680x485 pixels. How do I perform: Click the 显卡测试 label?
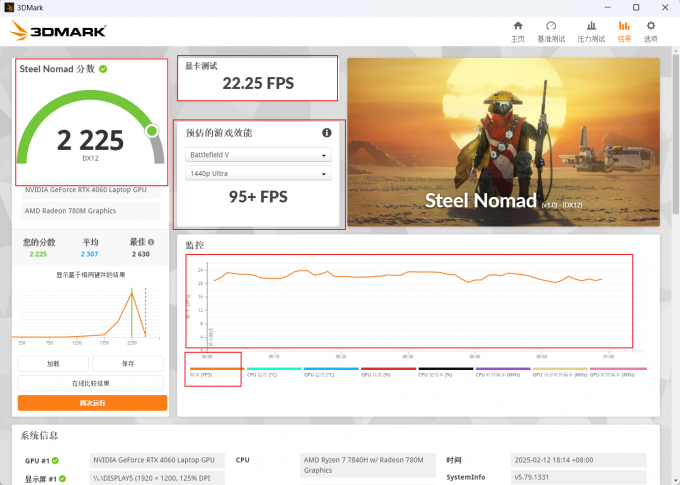point(201,66)
